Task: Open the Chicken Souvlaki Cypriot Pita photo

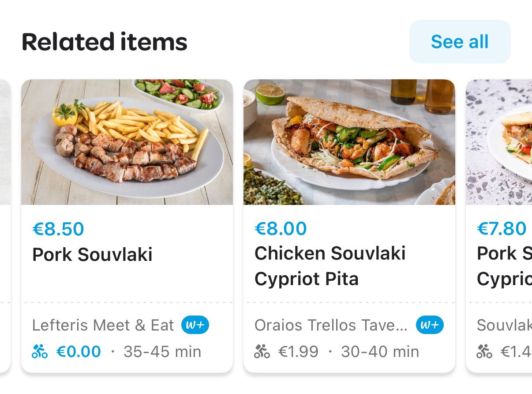Action: click(349, 142)
